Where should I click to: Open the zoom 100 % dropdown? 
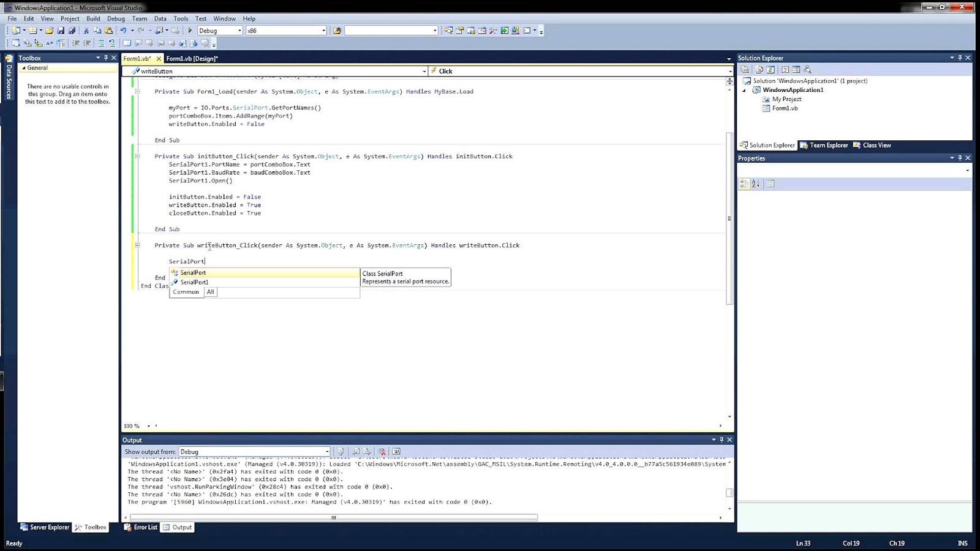pos(149,426)
